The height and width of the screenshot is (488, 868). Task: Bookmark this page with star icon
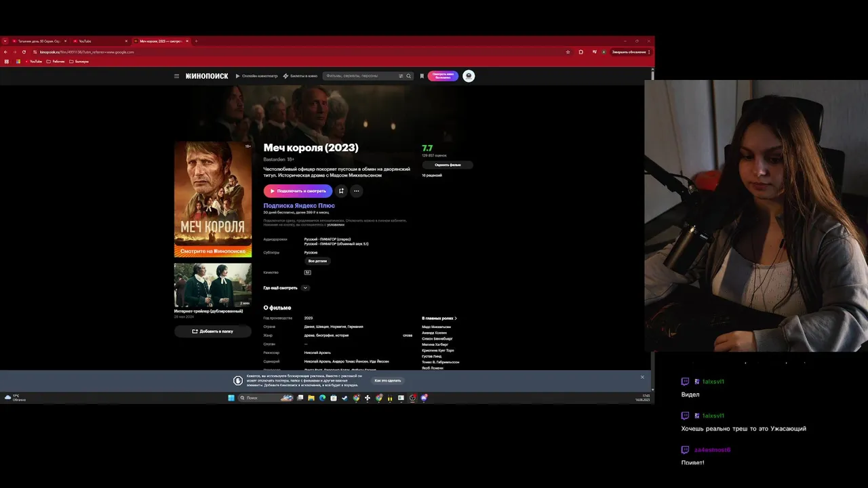[x=568, y=52]
